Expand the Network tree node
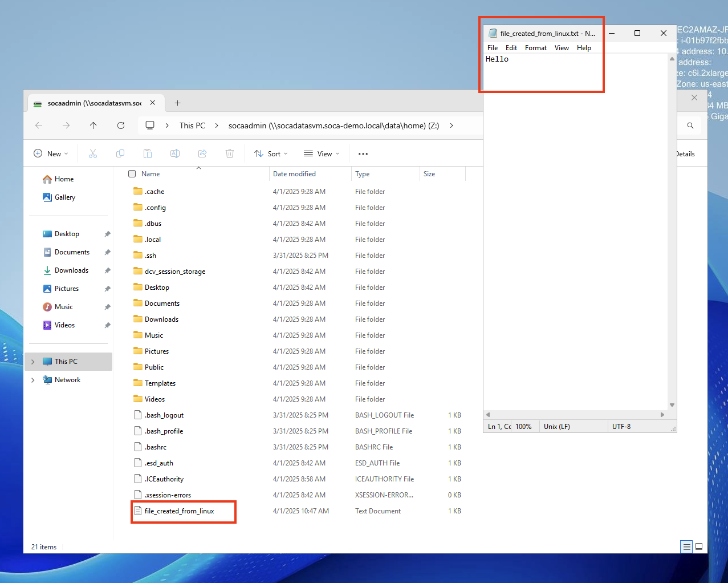The image size is (728, 583). point(33,380)
